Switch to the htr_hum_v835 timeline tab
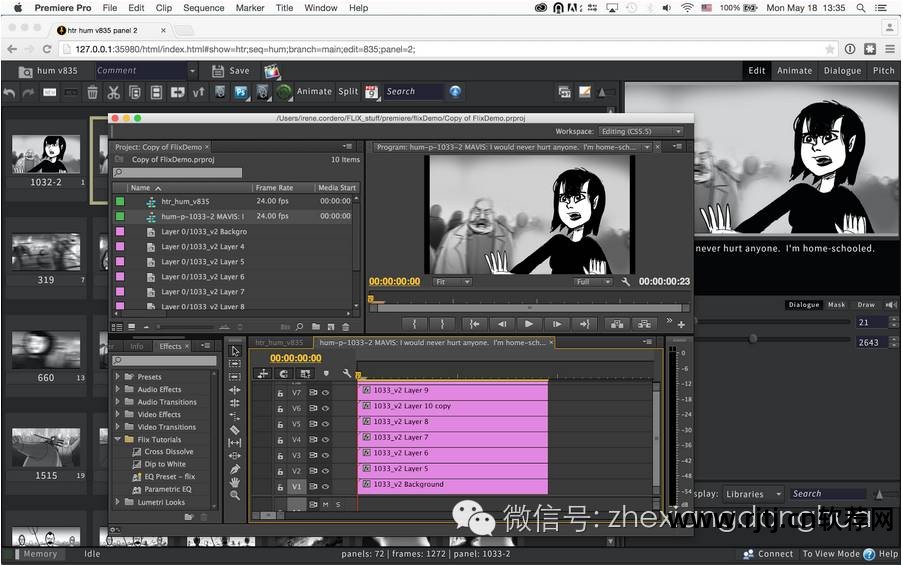903x565 pixels. pyautogui.click(x=279, y=342)
